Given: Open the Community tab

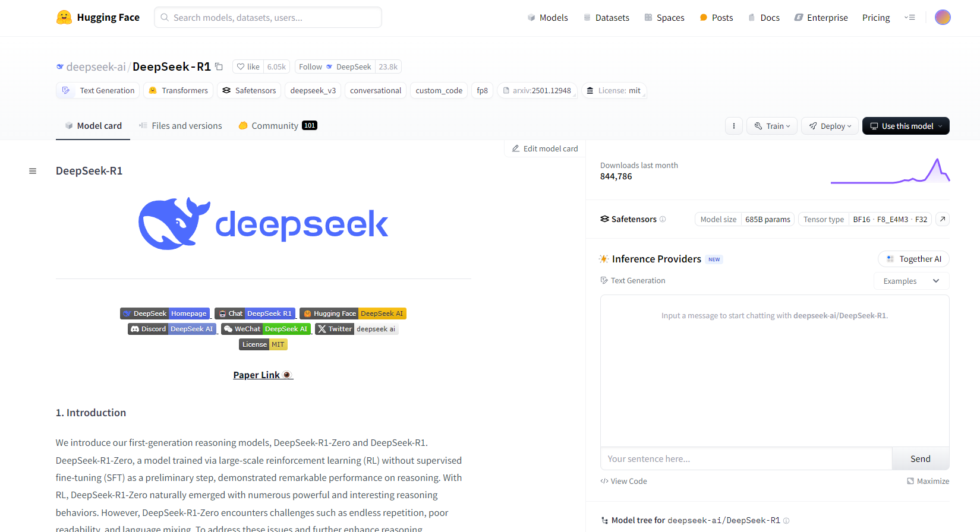Looking at the screenshot, I should click(278, 126).
